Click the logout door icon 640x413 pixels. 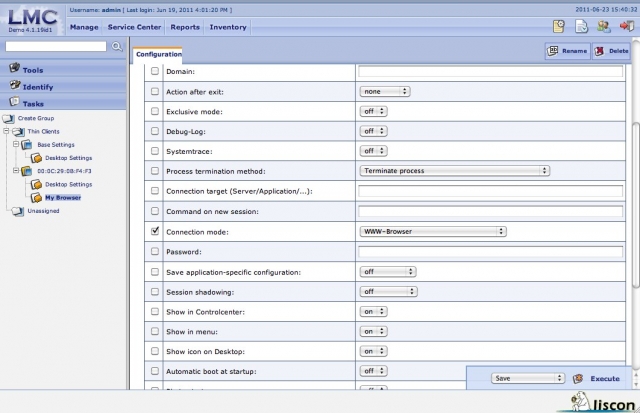click(626, 27)
